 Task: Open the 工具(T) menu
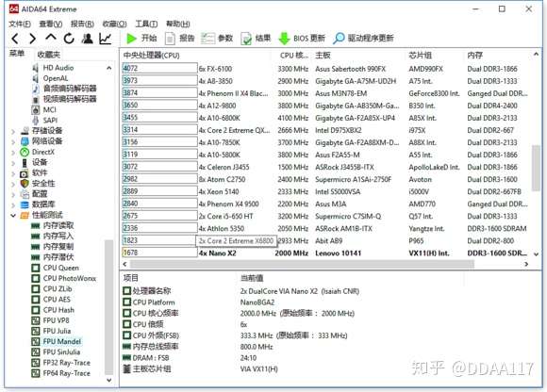point(146,24)
